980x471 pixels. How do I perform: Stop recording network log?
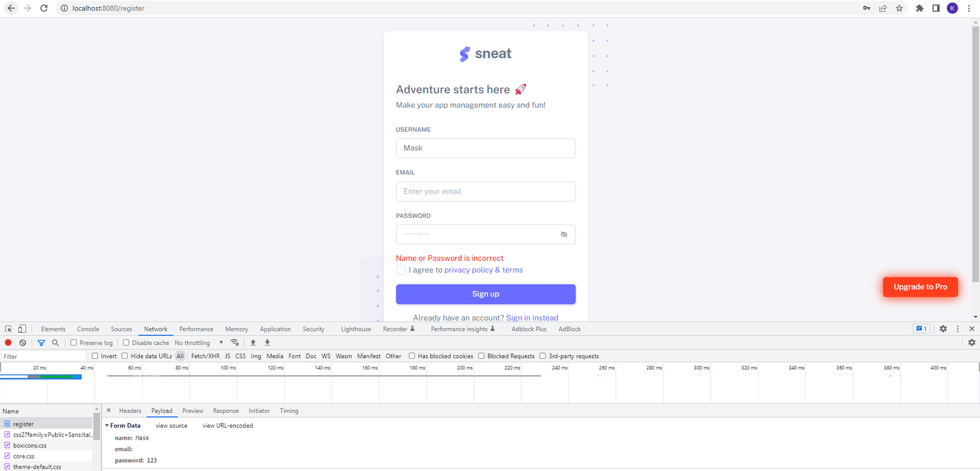[x=8, y=343]
